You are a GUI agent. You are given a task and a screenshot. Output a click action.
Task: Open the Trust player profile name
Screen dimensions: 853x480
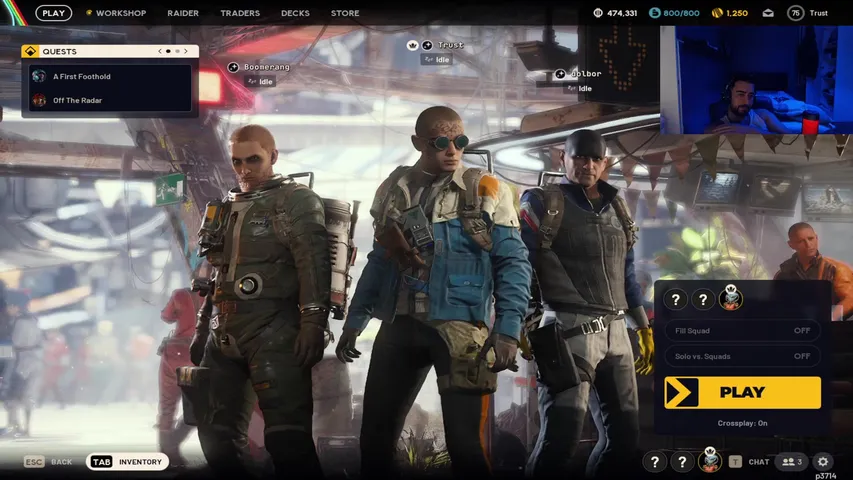(818, 13)
